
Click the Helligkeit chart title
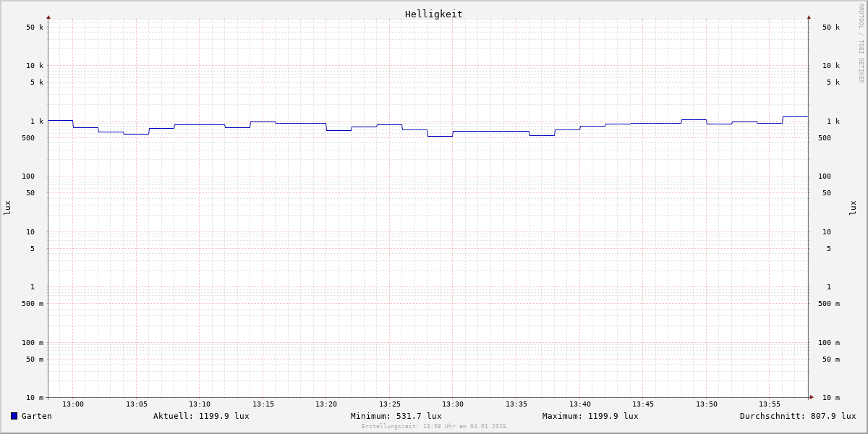pyautogui.click(x=433, y=14)
